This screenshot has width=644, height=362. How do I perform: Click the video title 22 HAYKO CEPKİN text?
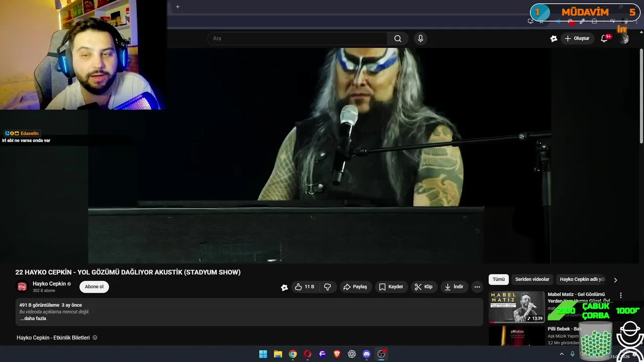[128, 272]
